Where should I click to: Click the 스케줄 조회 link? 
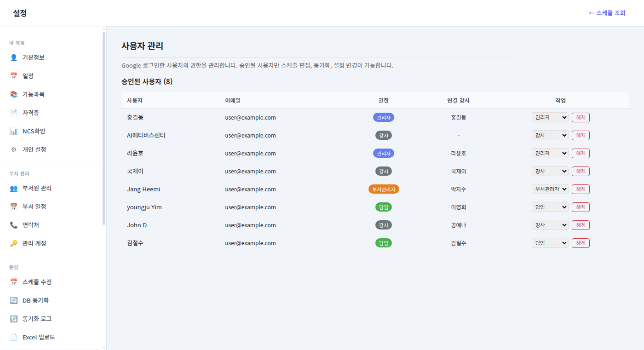coord(607,13)
